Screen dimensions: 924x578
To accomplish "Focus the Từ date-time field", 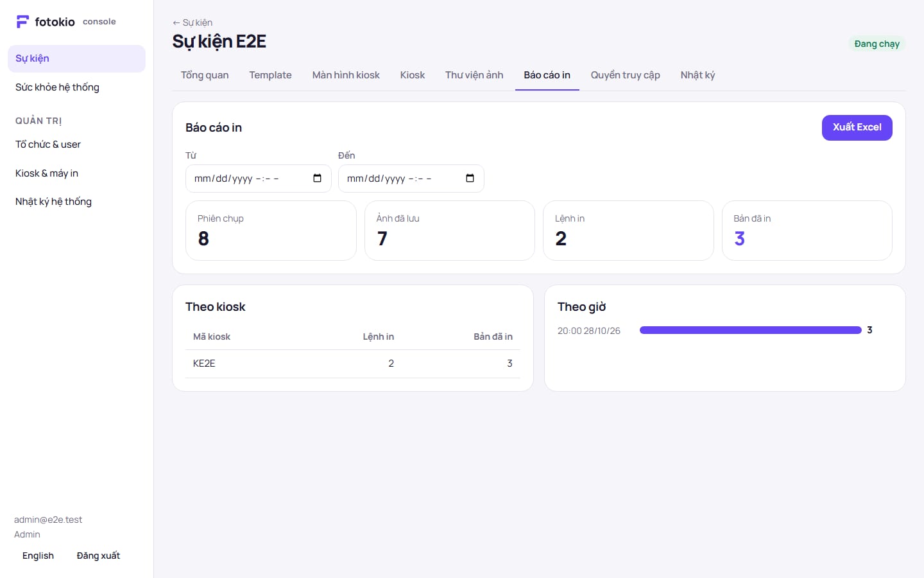I will [x=258, y=179].
